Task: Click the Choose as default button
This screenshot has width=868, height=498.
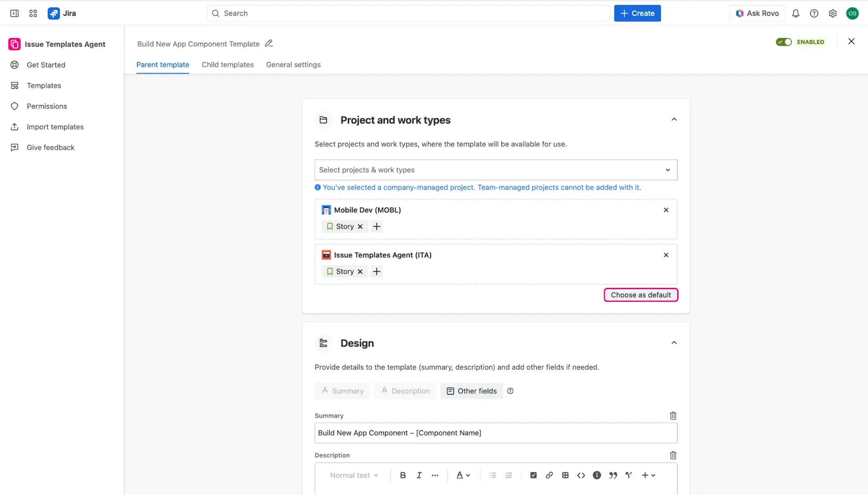Action: click(x=641, y=295)
